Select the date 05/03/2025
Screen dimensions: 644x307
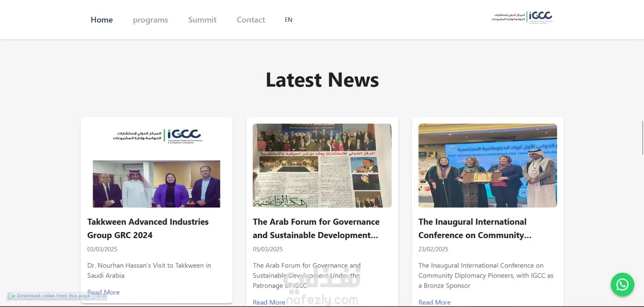click(x=268, y=249)
